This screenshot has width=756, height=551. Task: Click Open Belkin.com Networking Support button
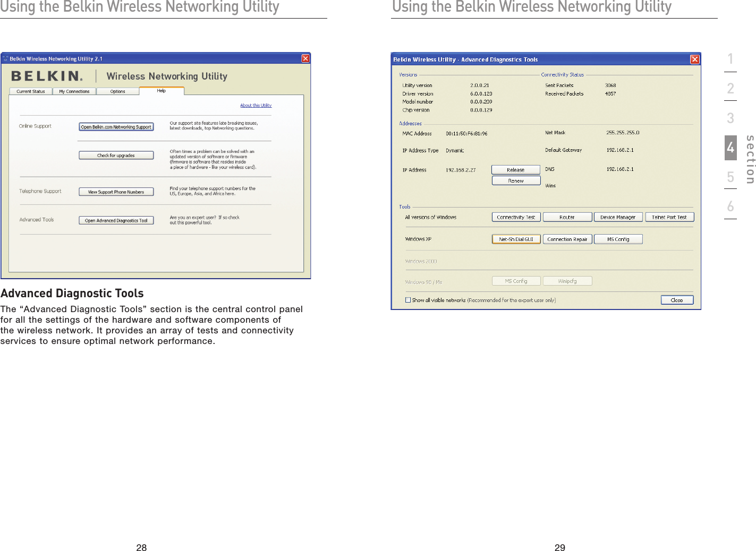pyautogui.click(x=116, y=127)
